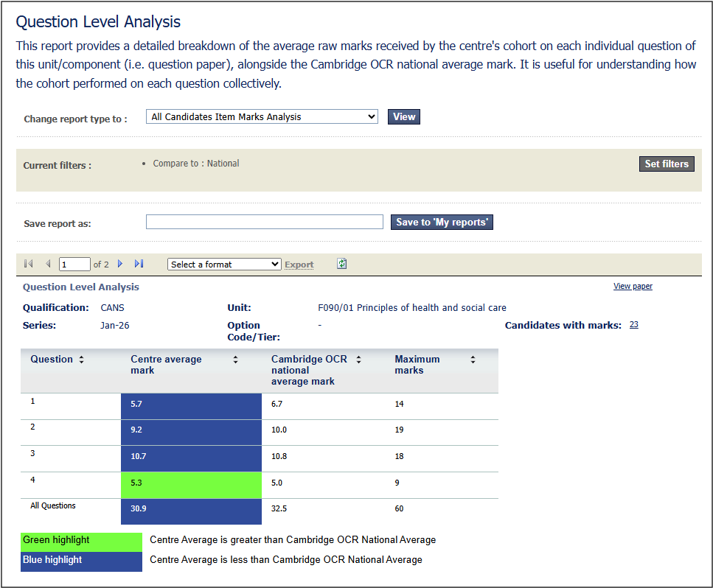Sort the Cambridge OCR national average column
This screenshot has height=588, width=713.
[x=358, y=360]
